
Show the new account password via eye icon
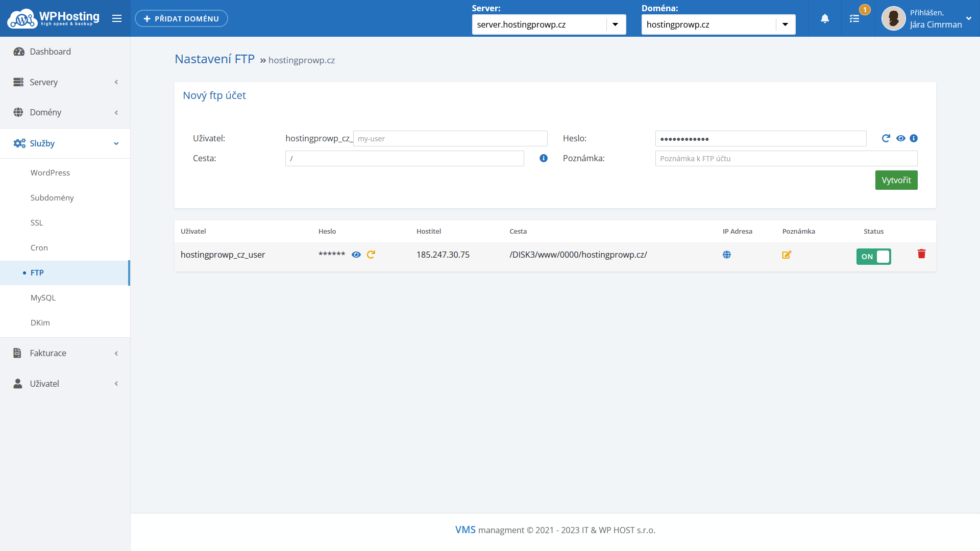click(901, 138)
